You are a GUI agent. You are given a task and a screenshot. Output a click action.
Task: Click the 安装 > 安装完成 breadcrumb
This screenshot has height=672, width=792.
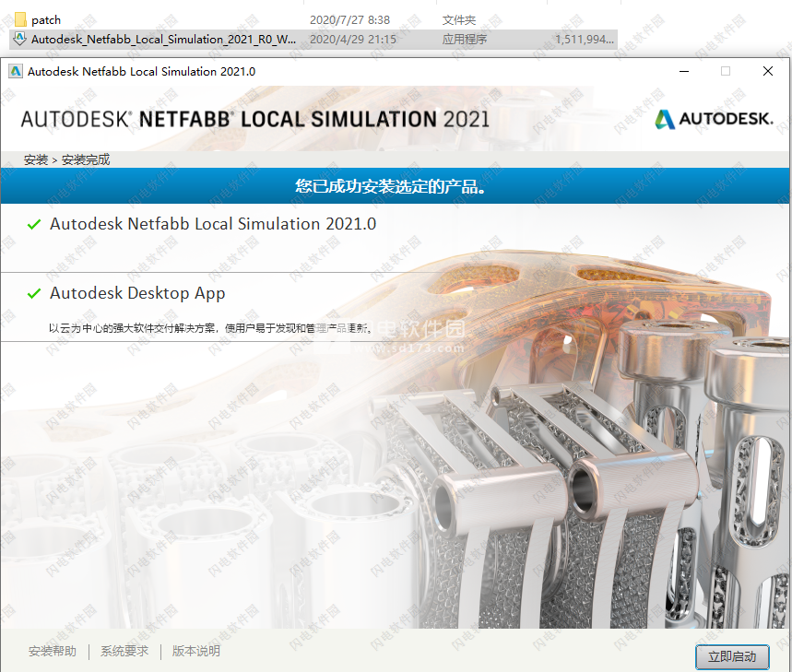(66, 159)
